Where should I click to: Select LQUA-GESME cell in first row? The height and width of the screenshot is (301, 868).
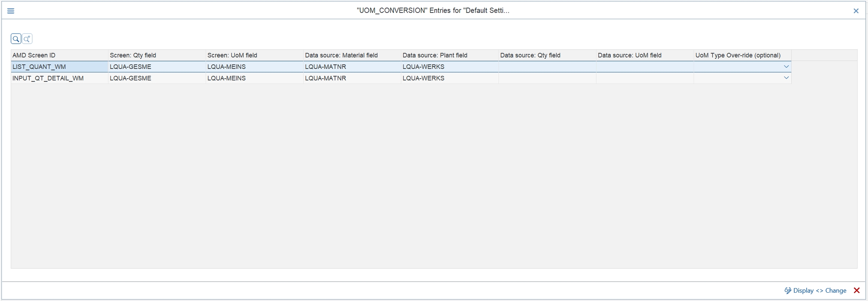pos(156,67)
